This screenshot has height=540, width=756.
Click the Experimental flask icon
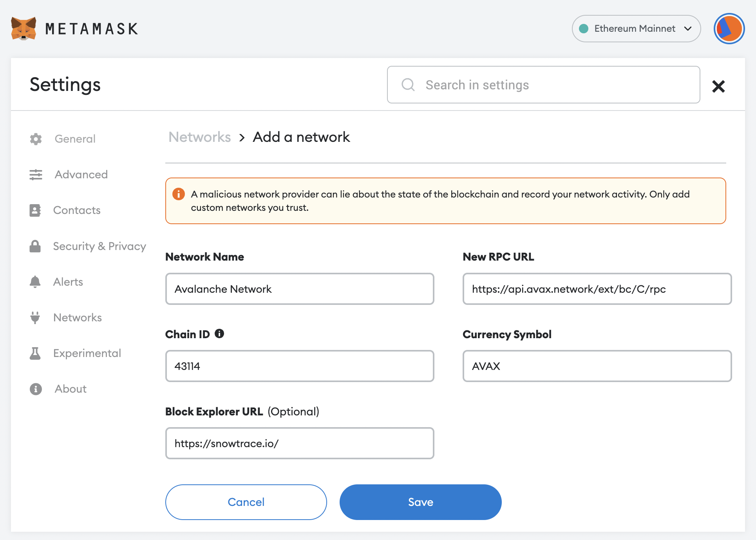[35, 353]
